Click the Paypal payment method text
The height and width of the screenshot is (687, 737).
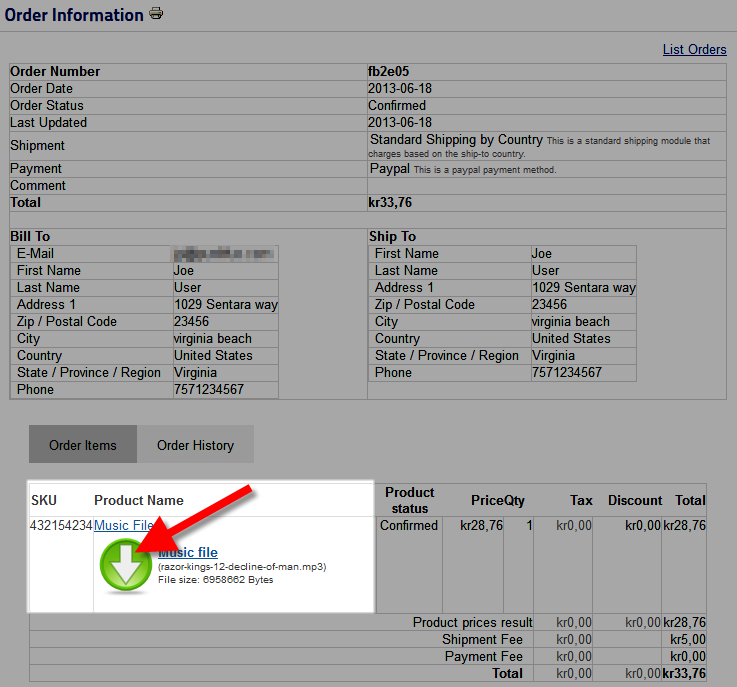(390, 169)
